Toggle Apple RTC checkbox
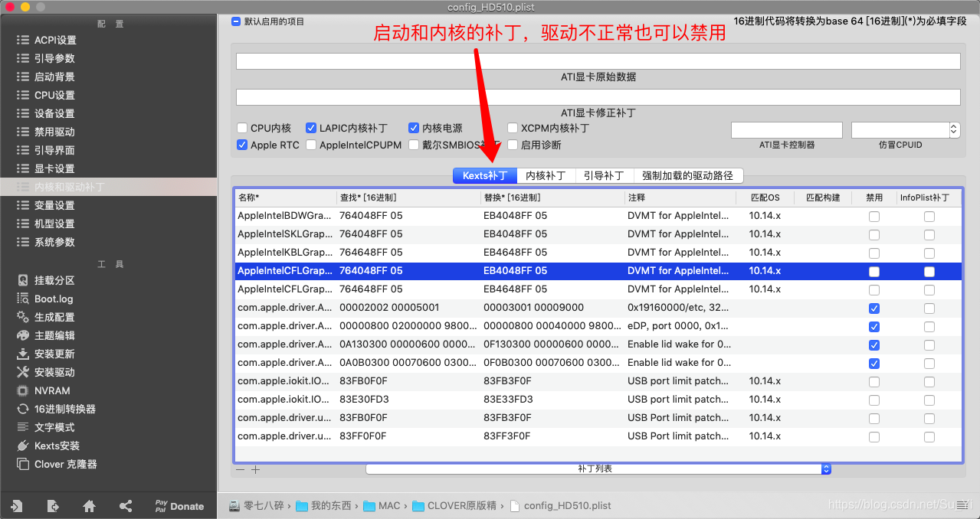This screenshot has height=519, width=980. [x=242, y=145]
